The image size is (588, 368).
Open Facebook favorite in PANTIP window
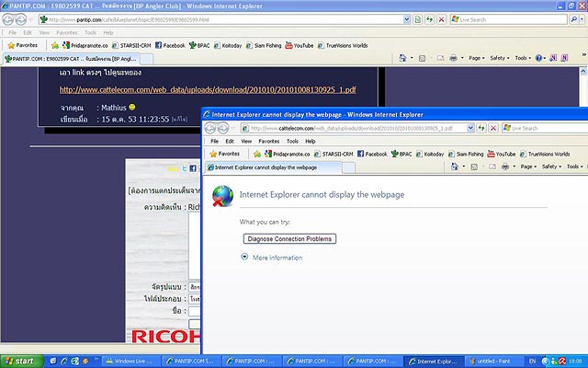point(170,45)
